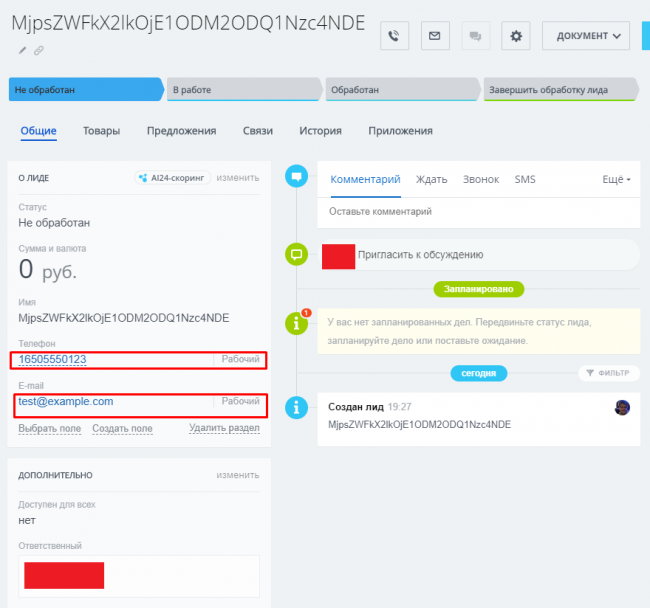Click the pencil edit title icon
This screenshot has height=608, width=650.
click(x=23, y=49)
